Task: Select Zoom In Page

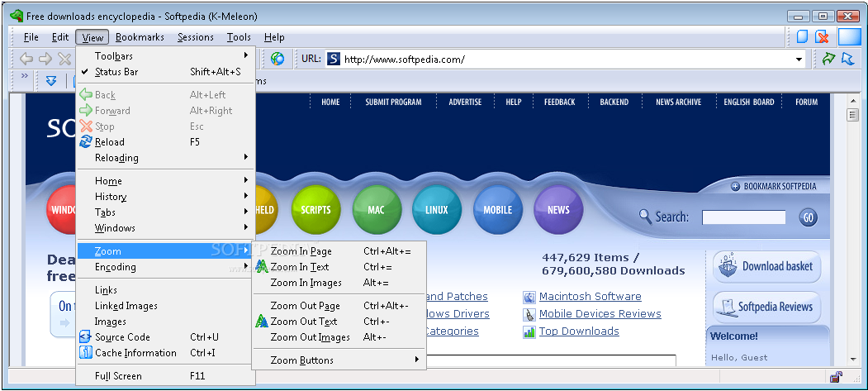Action: click(339, 250)
